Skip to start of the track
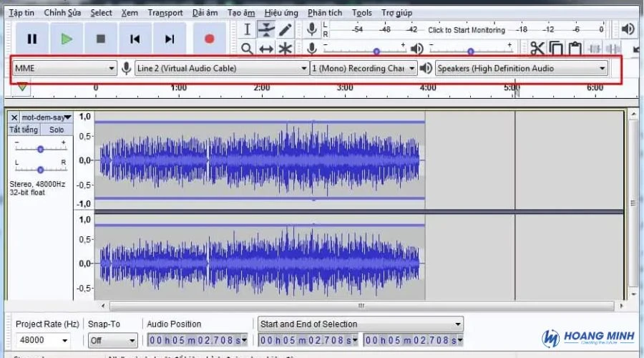This screenshot has width=644, height=358. (x=135, y=39)
